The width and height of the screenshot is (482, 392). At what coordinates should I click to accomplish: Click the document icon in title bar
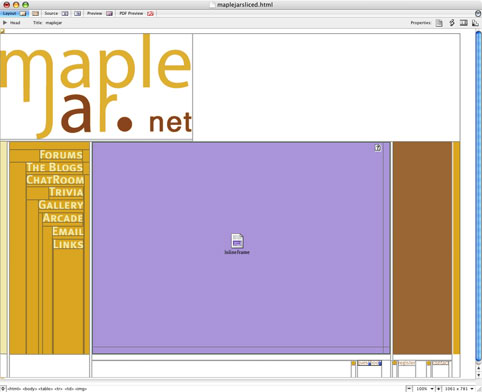(x=212, y=5)
